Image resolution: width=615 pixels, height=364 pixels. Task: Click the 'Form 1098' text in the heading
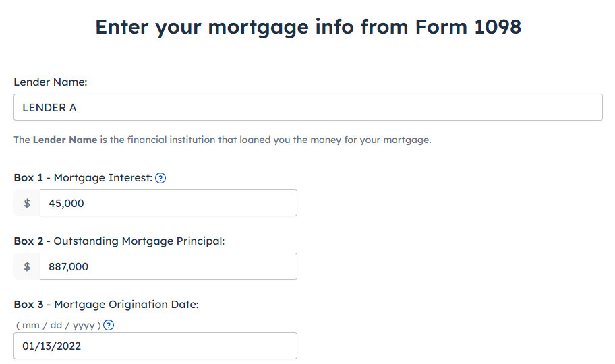pos(468,27)
